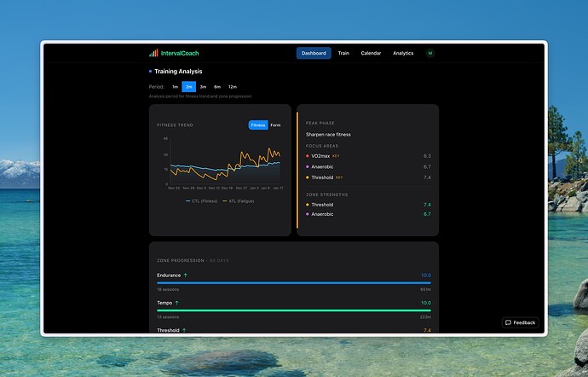This screenshot has width=588, height=377.
Task: Click the Feedback speech bubble icon
Action: tap(509, 322)
